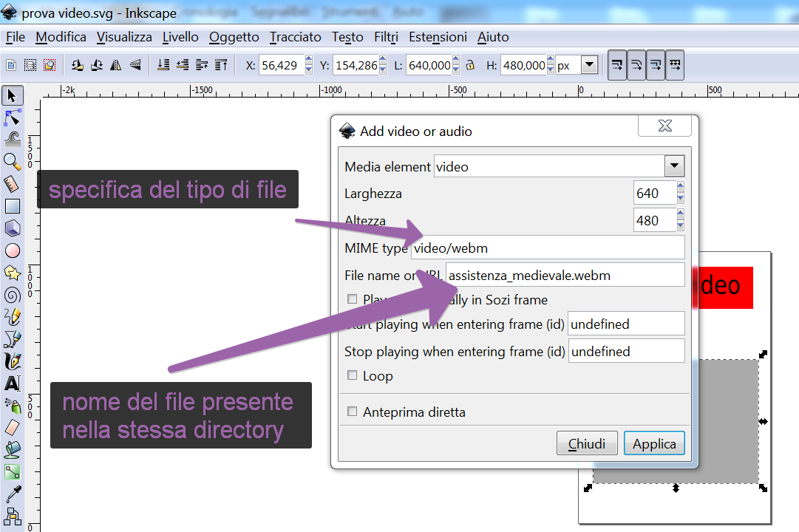The image size is (799, 532).
Task: Select the Measure ruler tool
Action: 12,184
